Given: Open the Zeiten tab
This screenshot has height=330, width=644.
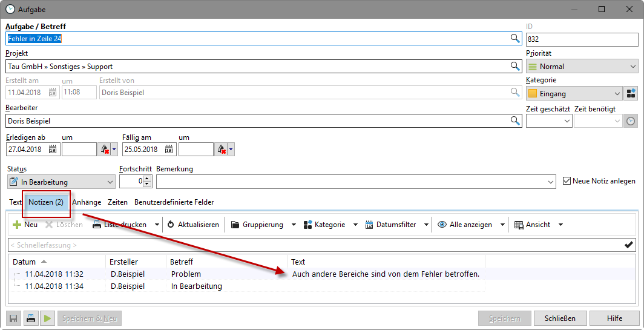Looking at the screenshot, I should tap(117, 202).
